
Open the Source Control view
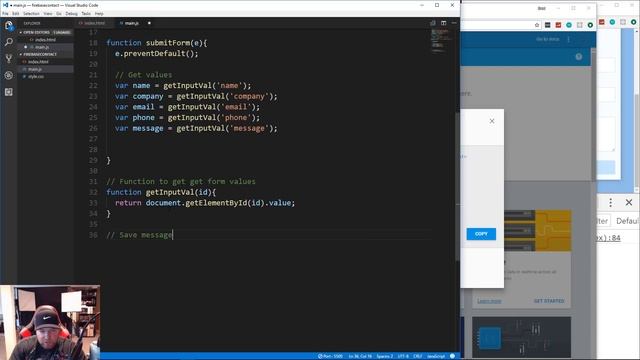[9, 58]
